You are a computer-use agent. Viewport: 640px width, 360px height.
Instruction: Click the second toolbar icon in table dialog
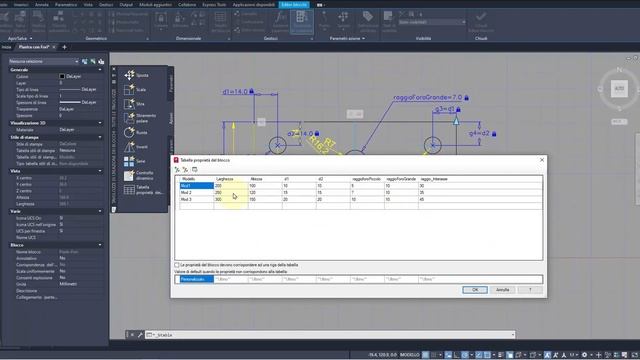[x=185, y=169]
